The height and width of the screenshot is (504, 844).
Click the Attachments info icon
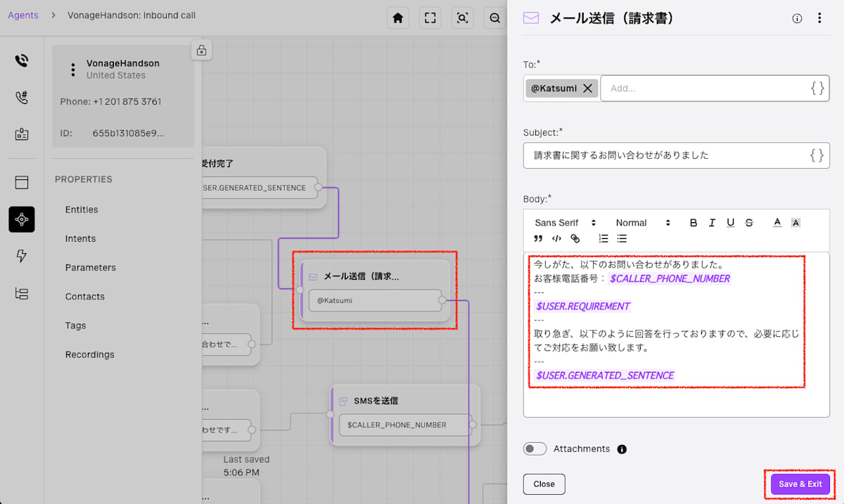tap(622, 449)
